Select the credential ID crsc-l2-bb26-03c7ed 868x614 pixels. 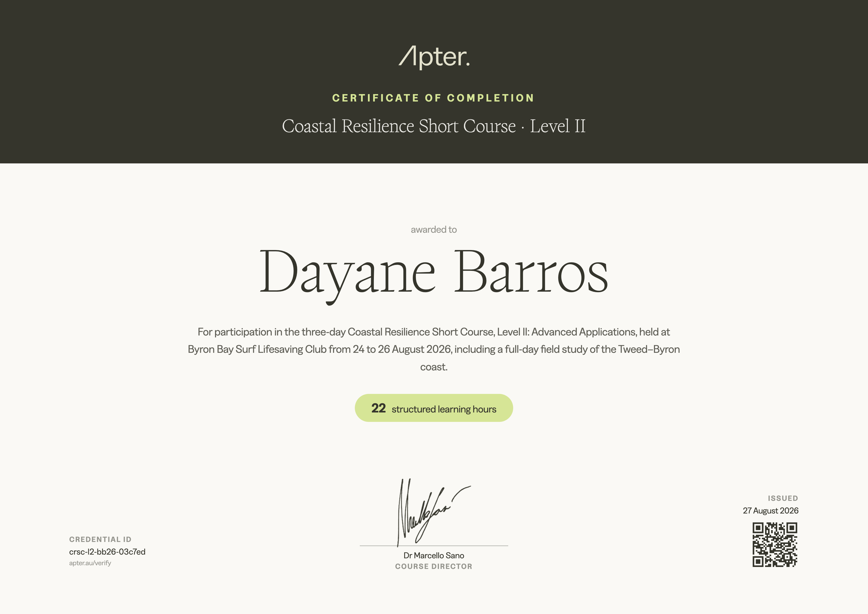pyautogui.click(x=107, y=552)
